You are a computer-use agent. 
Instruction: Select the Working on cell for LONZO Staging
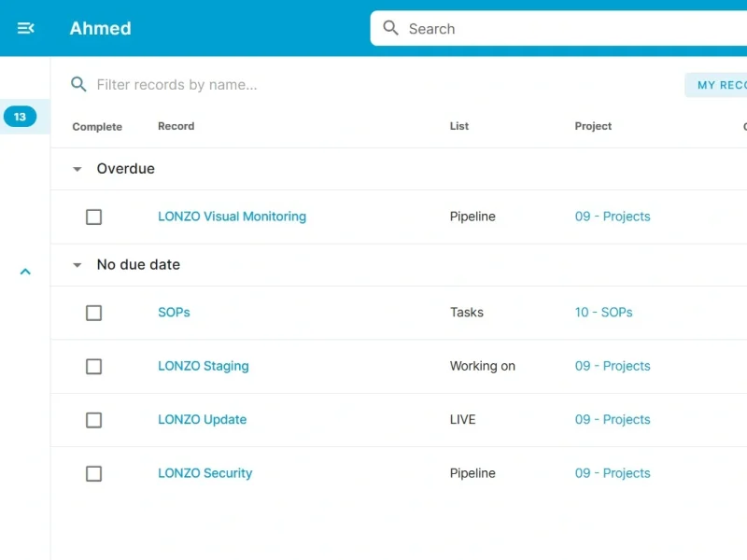click(483, 366)
